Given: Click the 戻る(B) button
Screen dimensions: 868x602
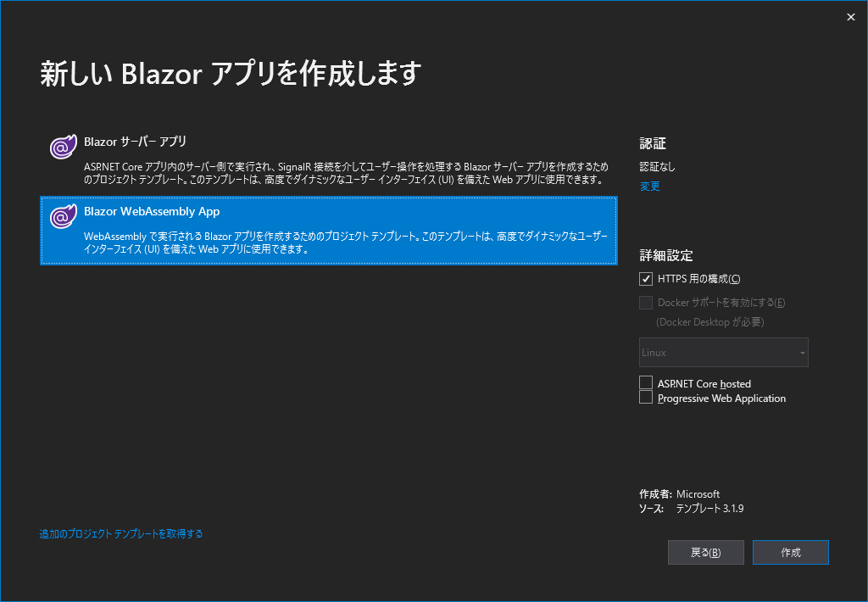Looking at the screenshot, I should click(706, 553).
